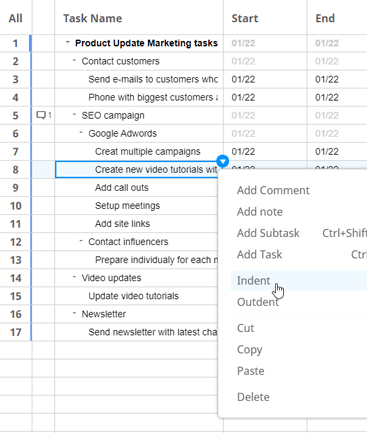Click the Create new video tutorials cell
The image size is (367, 433).
[x=137, y=169]
